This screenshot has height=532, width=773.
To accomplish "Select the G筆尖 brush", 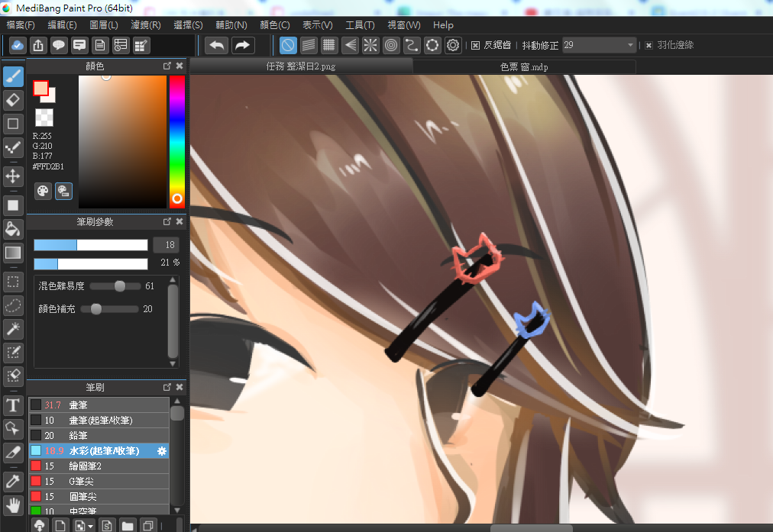I will point(99,482).
